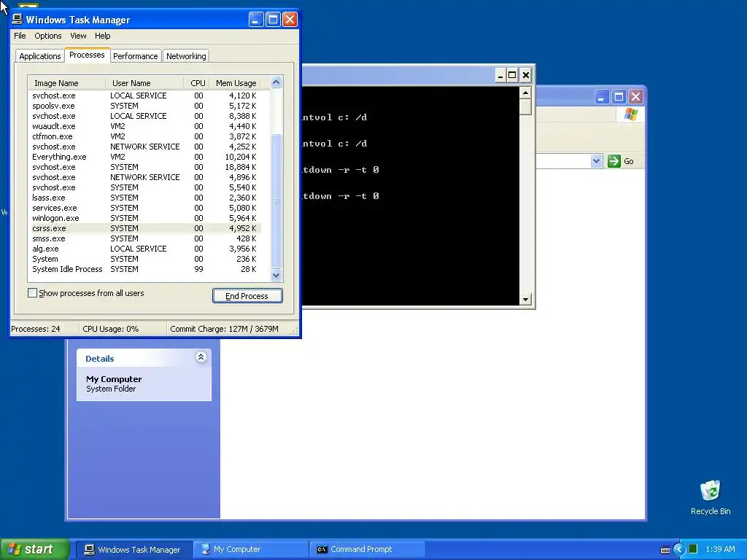Maximize the My Computer window
Screen dimensions: 747x560
[x=619, y=97]
